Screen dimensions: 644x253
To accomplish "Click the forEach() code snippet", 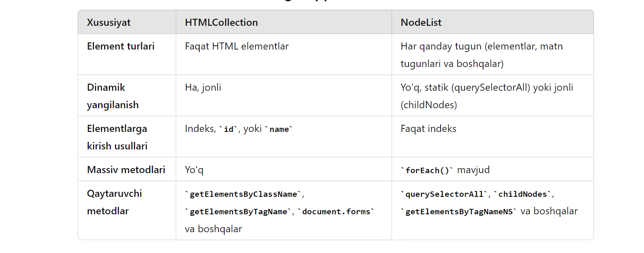I will click(x=427, y=170).
